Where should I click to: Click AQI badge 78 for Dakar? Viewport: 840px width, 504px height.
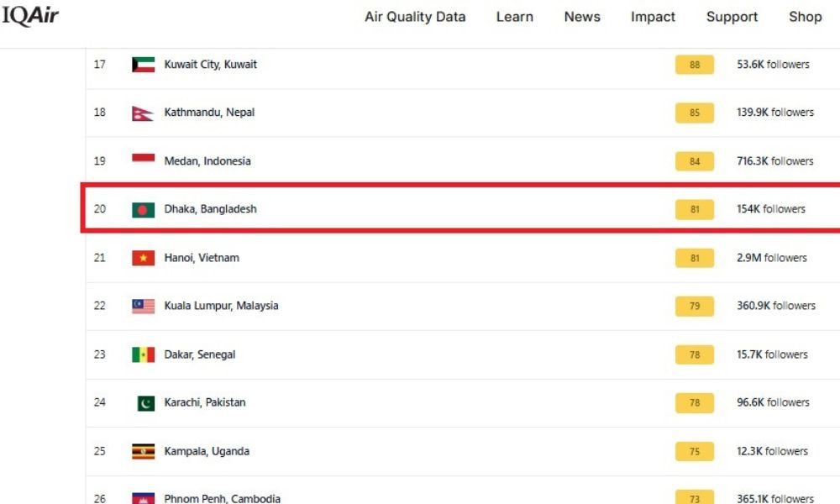pos(695,354)
